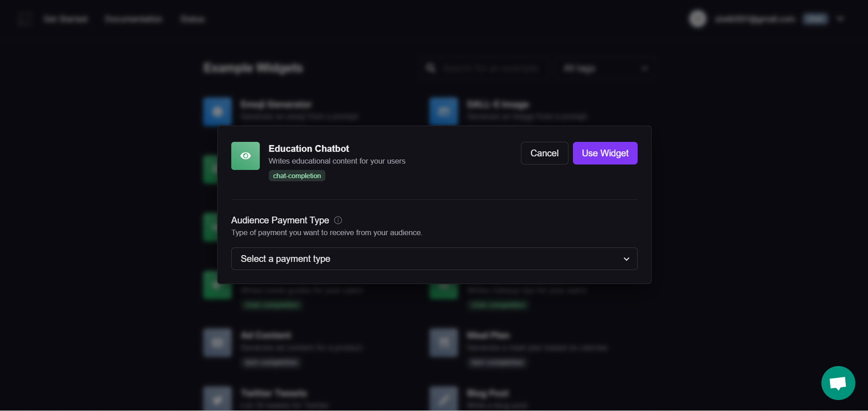Open the Select a payment type dropdown

click(x=434, y=259)
